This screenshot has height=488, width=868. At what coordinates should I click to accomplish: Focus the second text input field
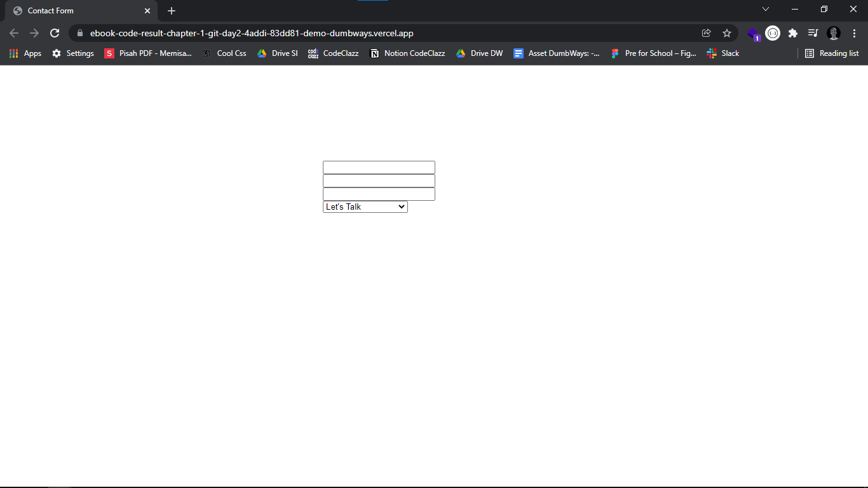[x=379, y=180]
